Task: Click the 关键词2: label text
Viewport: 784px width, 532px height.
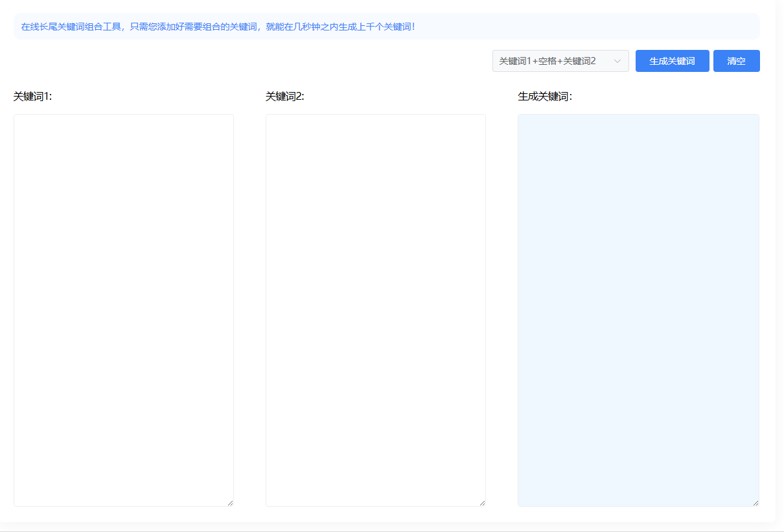Action: point(284,97)
